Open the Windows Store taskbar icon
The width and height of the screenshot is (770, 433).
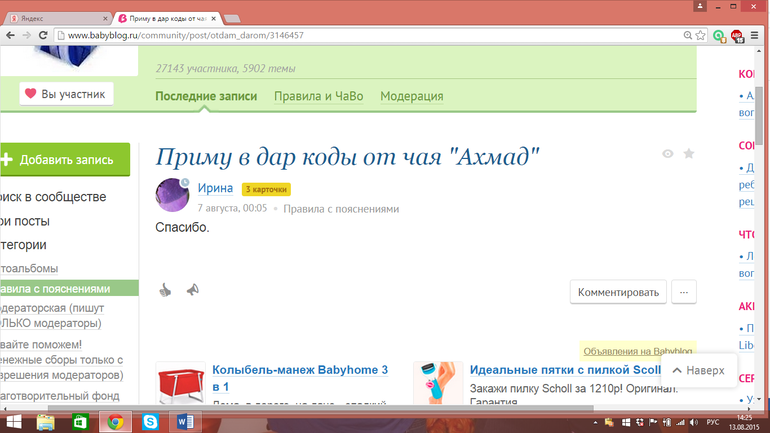pos(80,422)
